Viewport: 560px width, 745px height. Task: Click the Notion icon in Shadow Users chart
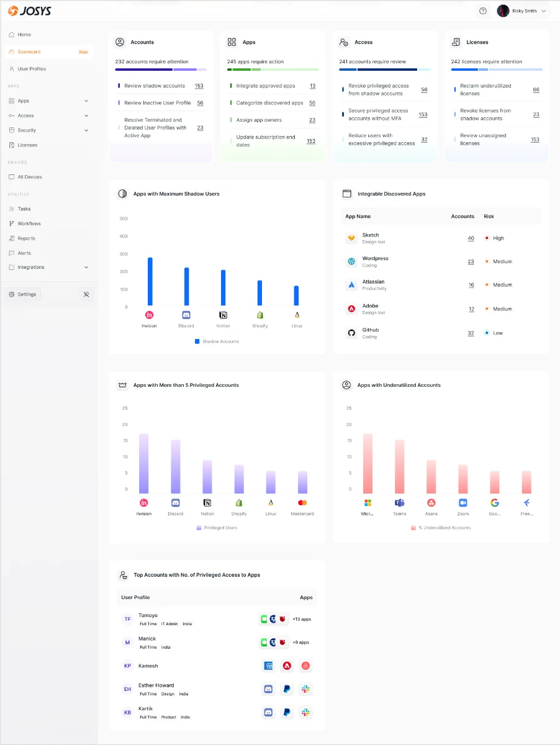click(223, 315)
